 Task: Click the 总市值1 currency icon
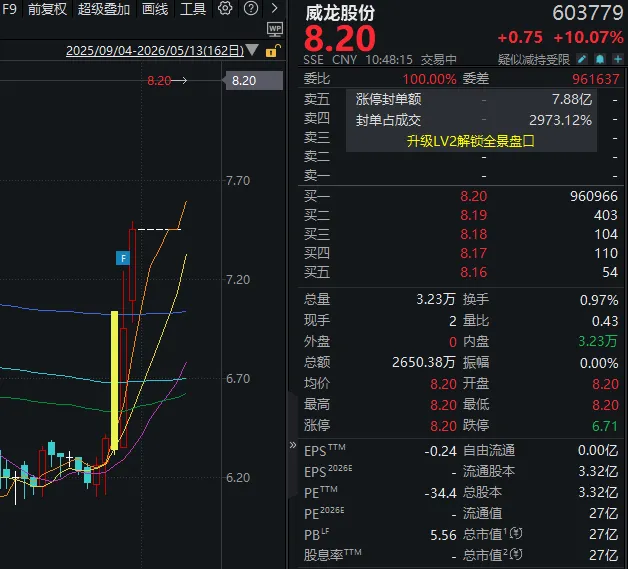click(x=517, y=533)
